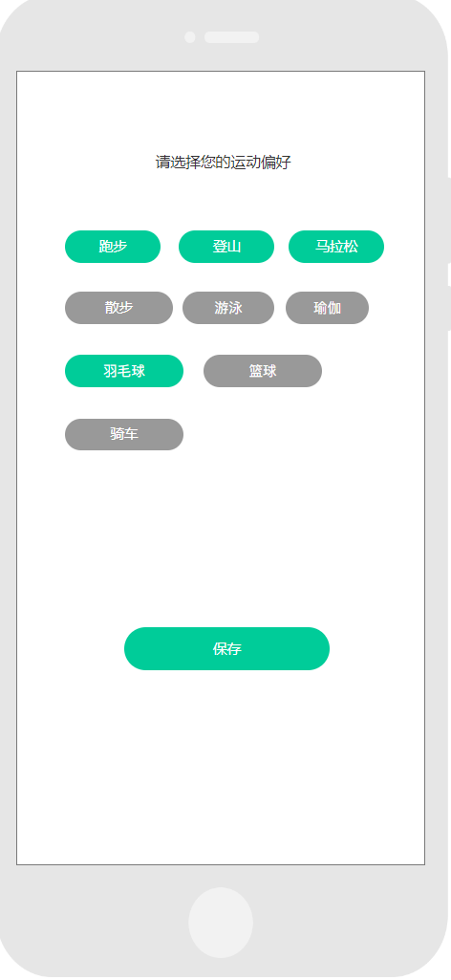Viewport: 451px width, 980px height.
Task: Click the 请选择您的运动偏好 heading text
Action: [x=223, y=163]
